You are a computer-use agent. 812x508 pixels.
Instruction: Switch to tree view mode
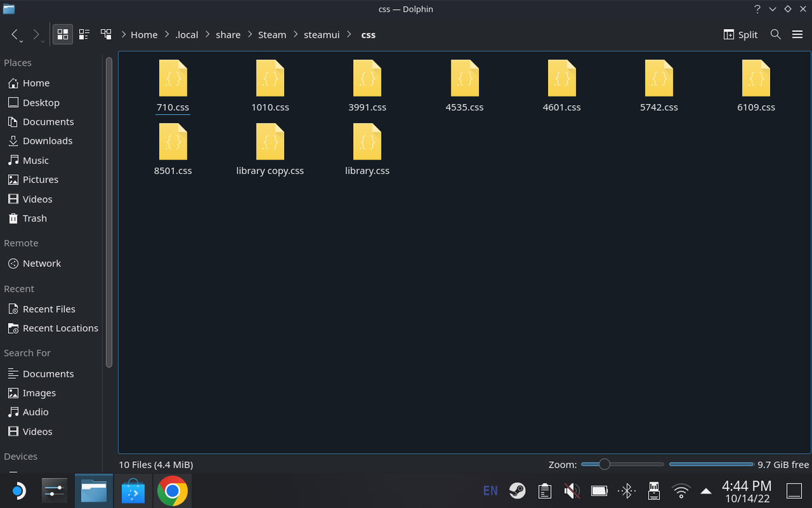coord(106,34)
